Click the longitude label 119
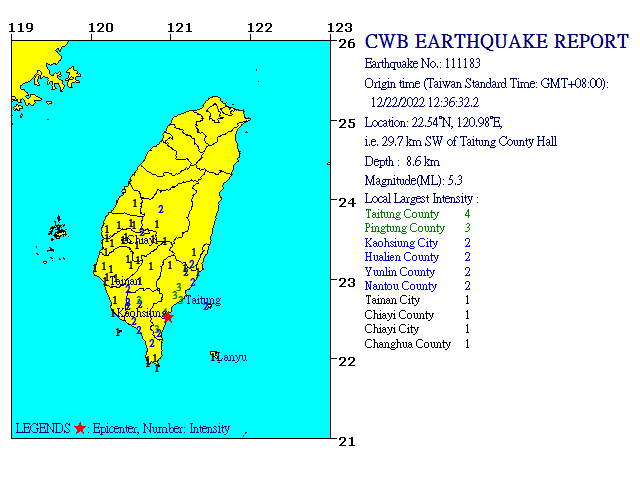Image resolution: width=640 pixels, height=480 pixels. point(21,28)
